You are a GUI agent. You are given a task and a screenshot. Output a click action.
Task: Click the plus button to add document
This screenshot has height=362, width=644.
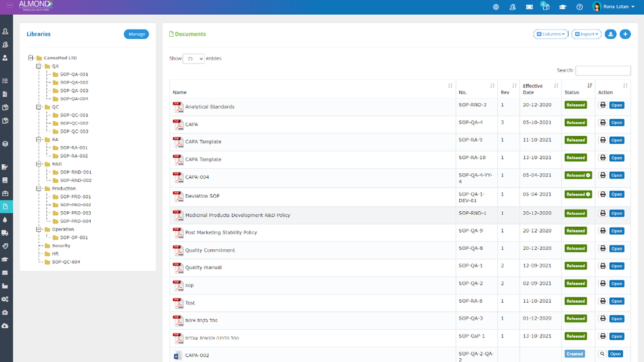(625, 34)
